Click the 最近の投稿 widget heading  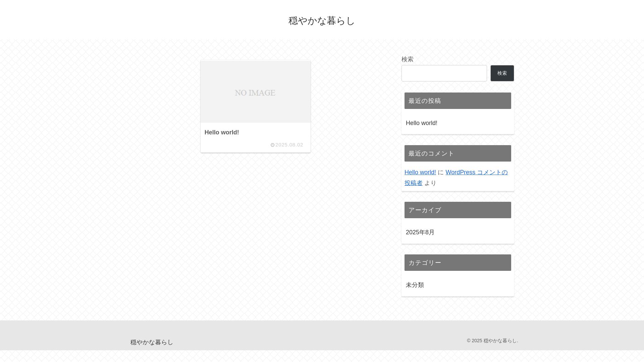click(458, 101)
